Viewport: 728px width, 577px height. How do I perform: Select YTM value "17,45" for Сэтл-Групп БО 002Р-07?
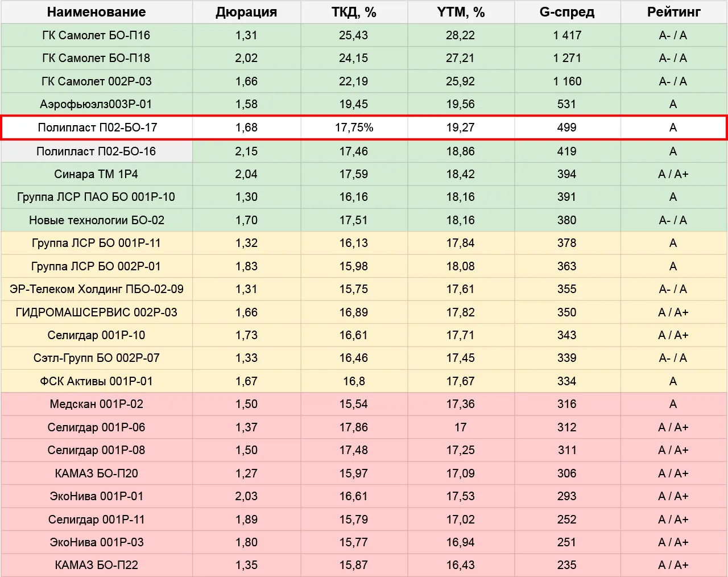tap(461, 358)
